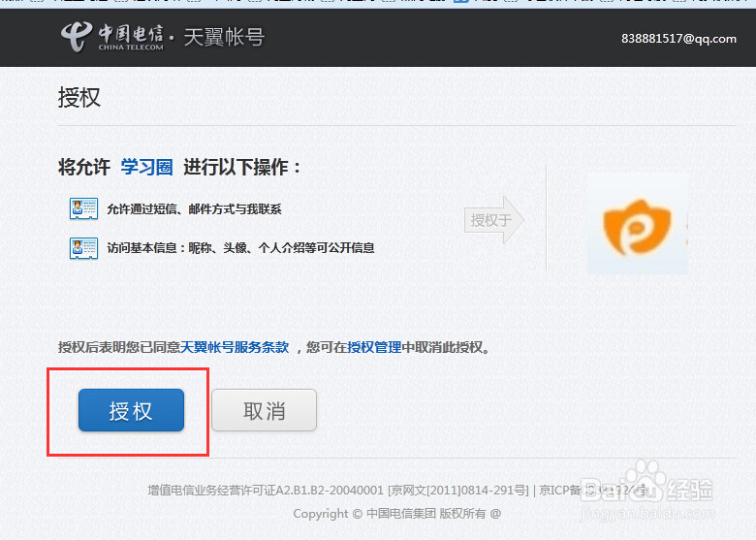Image resolution: width=756 pixels, height=540 pixels.
Task: Click the orange 学习圈 app logo thumbnail
Action: (638, 224)
